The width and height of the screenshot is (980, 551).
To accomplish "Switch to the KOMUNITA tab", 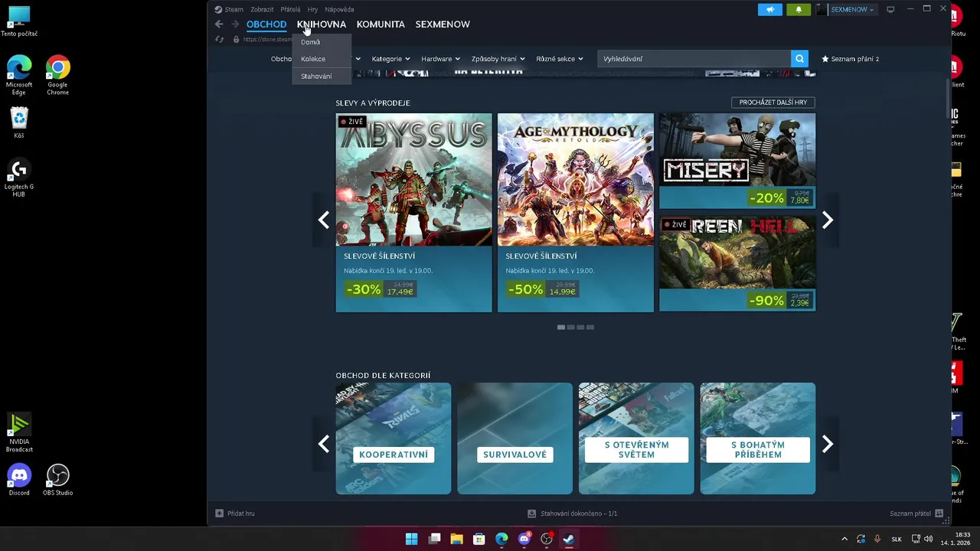I will (x=381, y=24).
